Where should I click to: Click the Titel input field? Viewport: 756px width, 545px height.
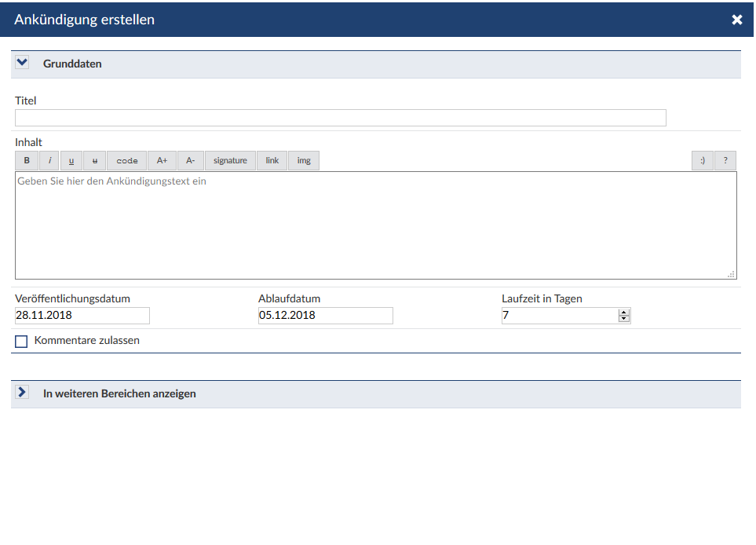340,118
